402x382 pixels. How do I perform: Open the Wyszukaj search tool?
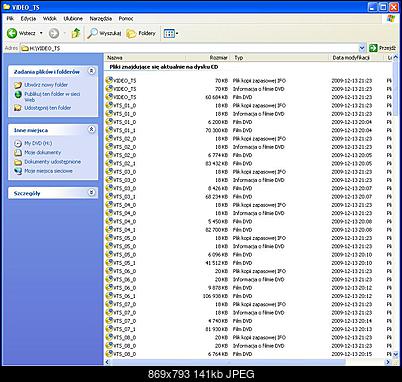pyautogui.click(x=105, y=33)
